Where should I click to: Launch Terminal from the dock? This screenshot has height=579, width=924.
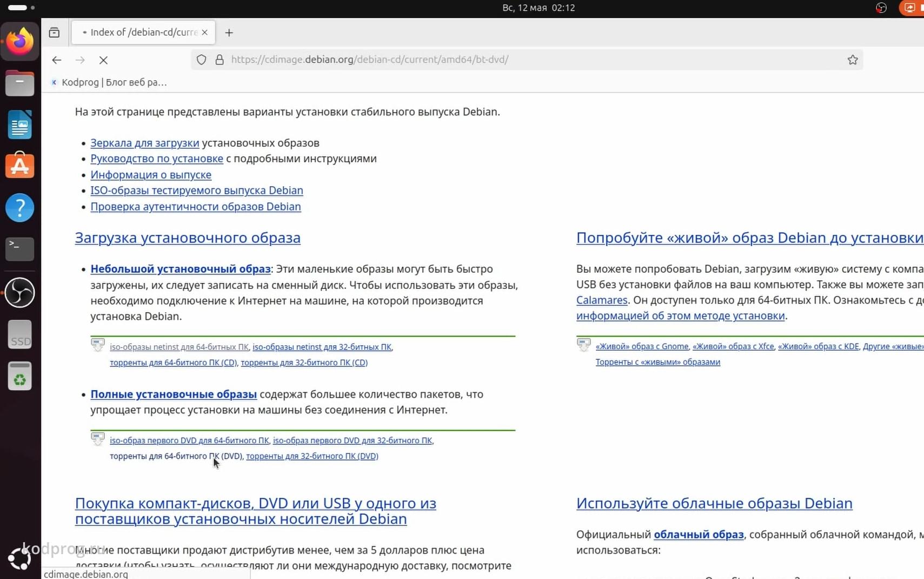(x=20, y=249)
